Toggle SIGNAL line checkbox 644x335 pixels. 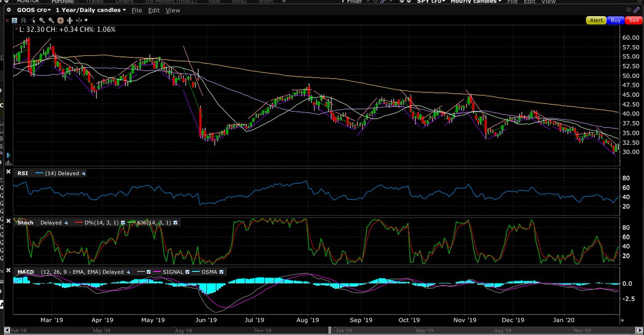187,272
